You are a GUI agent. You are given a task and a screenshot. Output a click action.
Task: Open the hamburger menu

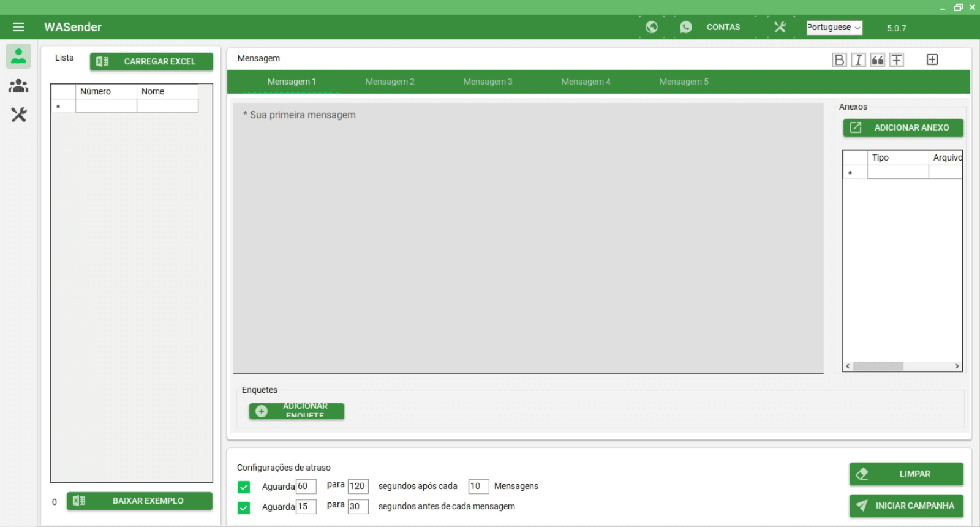point(18,27)
